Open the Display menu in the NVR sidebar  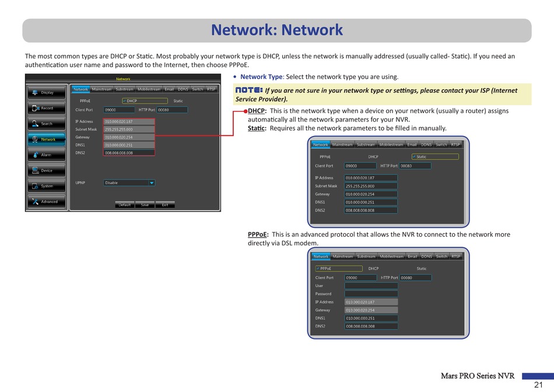pos(47,93)
